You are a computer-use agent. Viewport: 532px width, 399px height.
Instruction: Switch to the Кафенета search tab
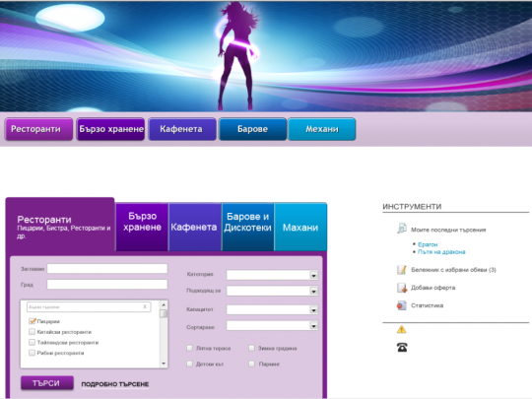click(195, 227)
